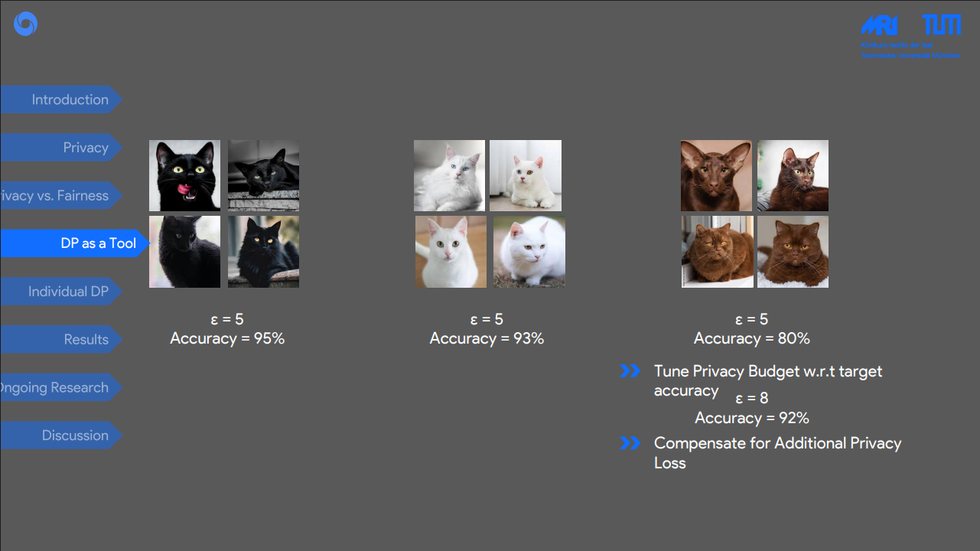Navigate to Individual DP section
The height and width of the screenshot is (551, 980).
point(61,292)
